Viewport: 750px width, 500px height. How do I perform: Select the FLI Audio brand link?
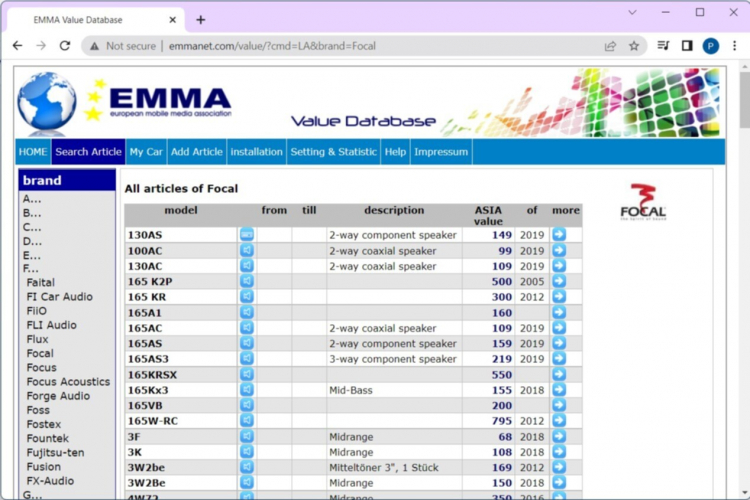click(x=51, y=325)
